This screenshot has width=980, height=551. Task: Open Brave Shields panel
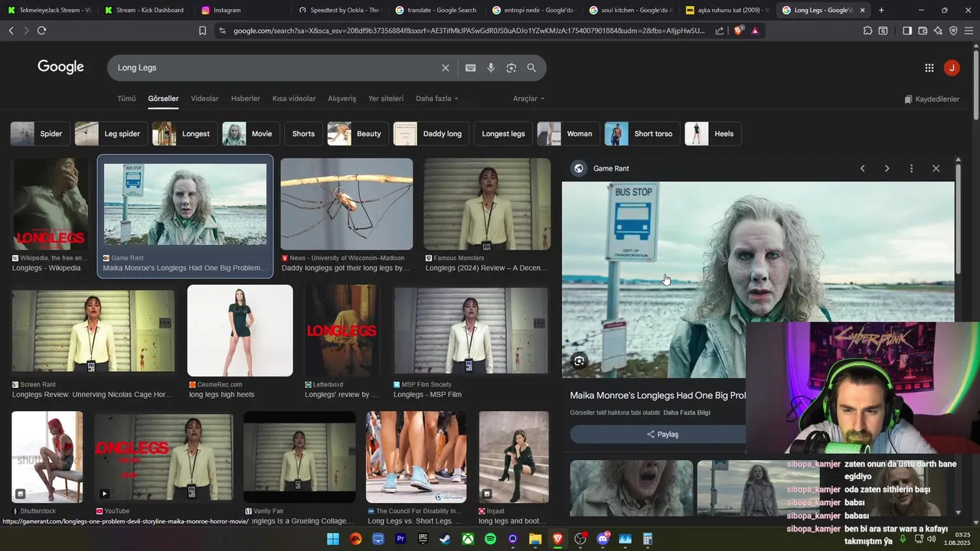(x=738, y=31)
